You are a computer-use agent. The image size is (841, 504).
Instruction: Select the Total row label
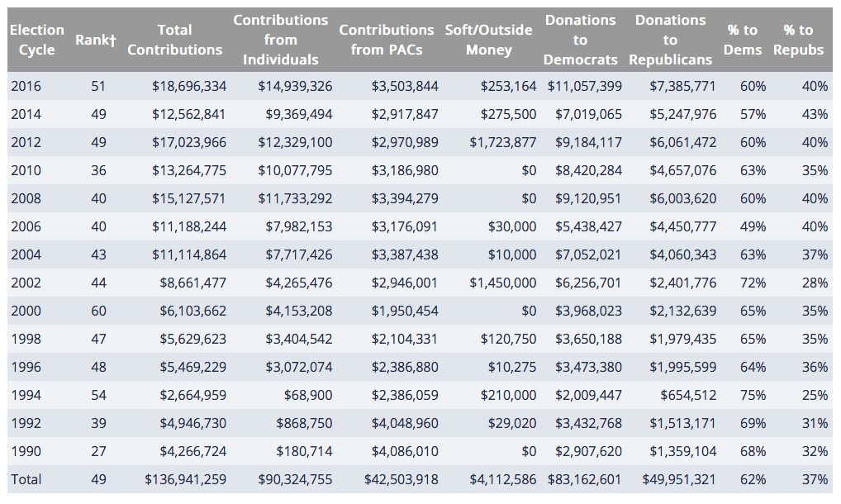pyautogui.click(x=26, y=479)
